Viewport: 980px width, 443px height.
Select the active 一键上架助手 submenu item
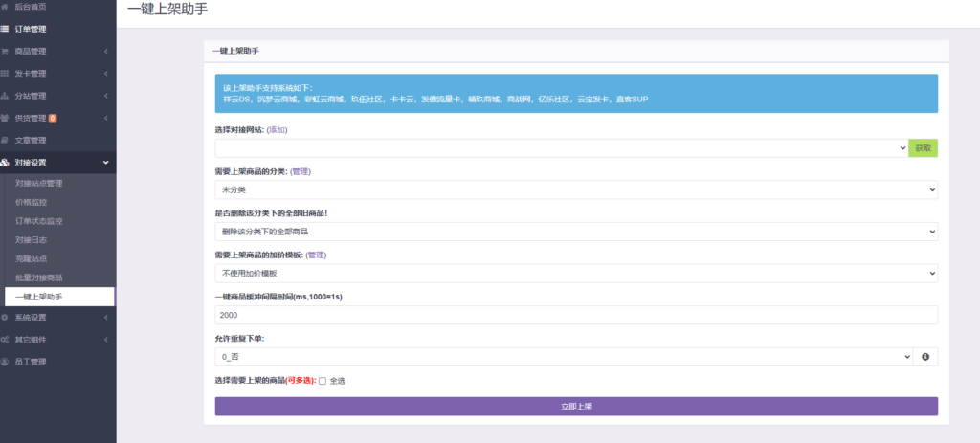pos(59,297)
